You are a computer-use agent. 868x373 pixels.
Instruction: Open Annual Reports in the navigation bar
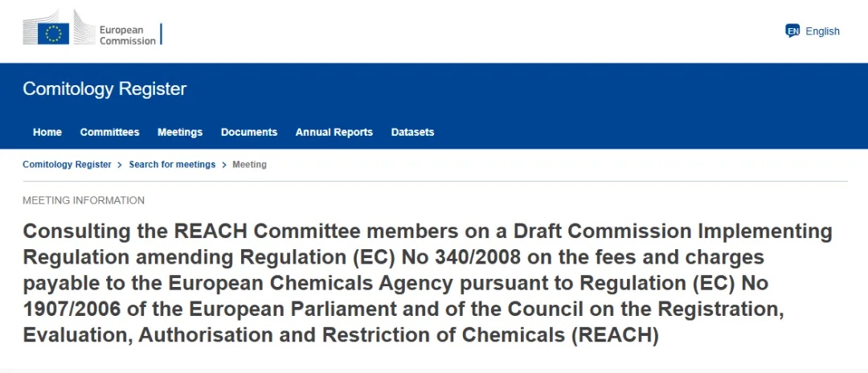334,133
